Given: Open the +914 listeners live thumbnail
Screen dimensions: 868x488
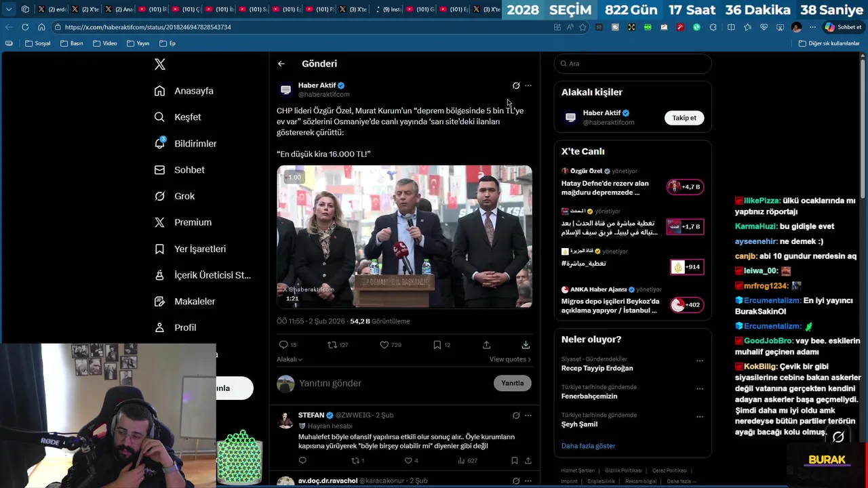Looking at the screenshot, I should 687,267.
